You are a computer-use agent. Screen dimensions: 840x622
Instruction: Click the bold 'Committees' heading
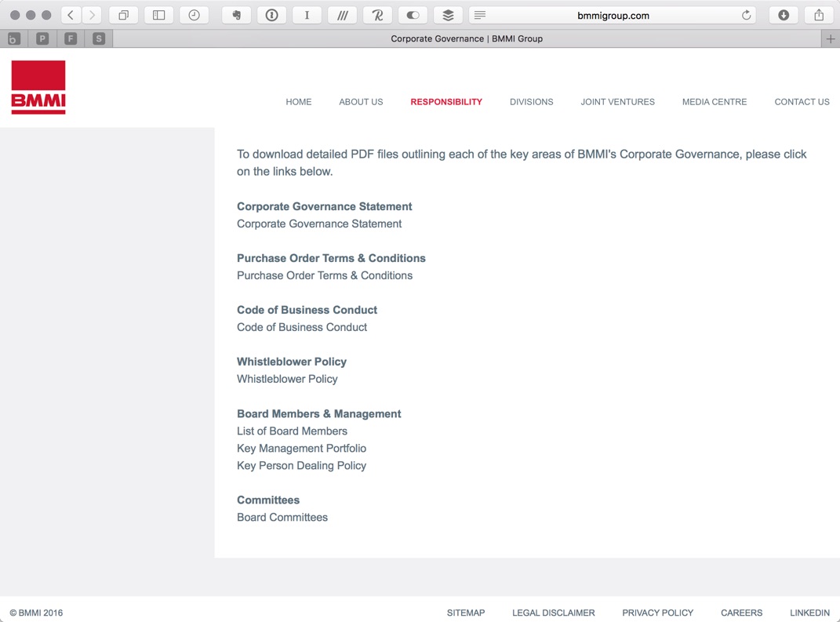pos(268,500)
